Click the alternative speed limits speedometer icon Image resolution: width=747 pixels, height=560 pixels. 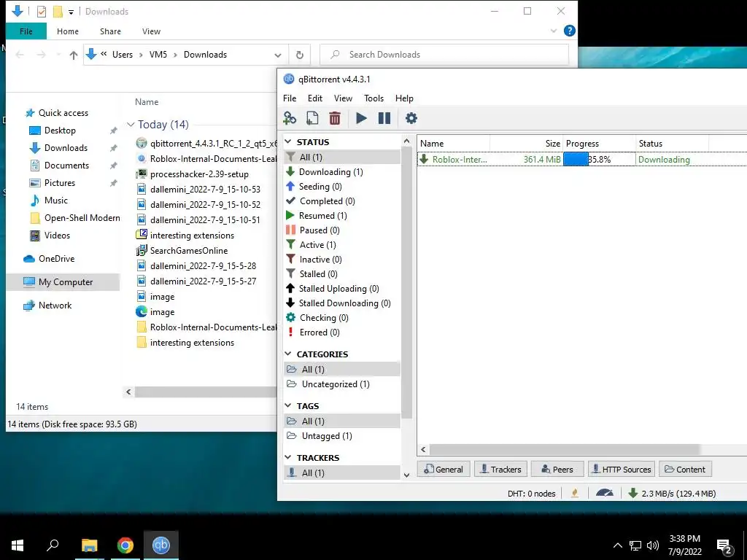605,494
